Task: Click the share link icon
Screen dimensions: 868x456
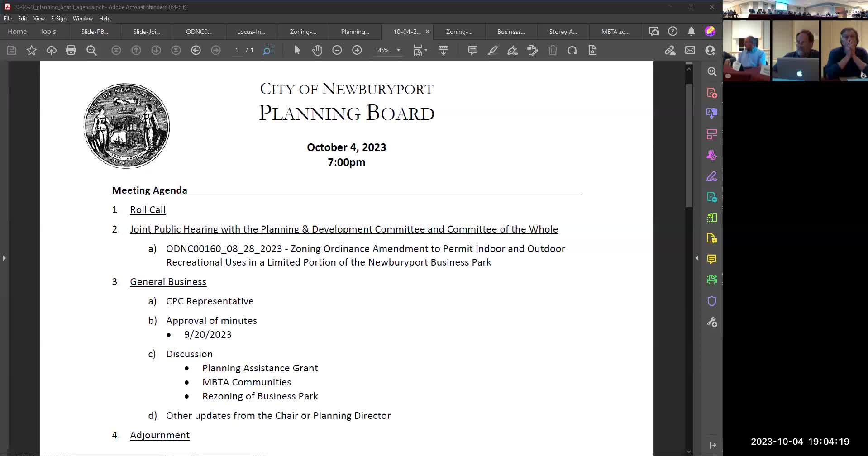Action: point(670,50)
